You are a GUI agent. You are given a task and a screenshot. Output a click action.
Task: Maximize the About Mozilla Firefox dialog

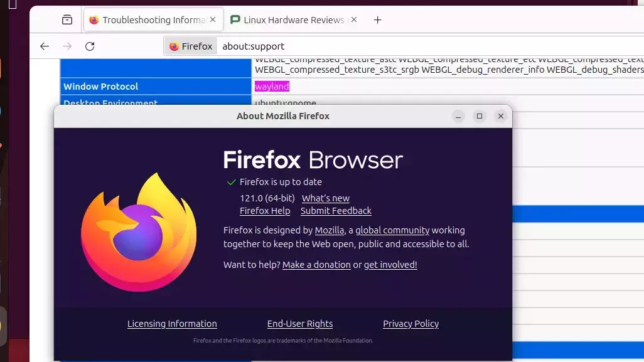coord(480,116)
